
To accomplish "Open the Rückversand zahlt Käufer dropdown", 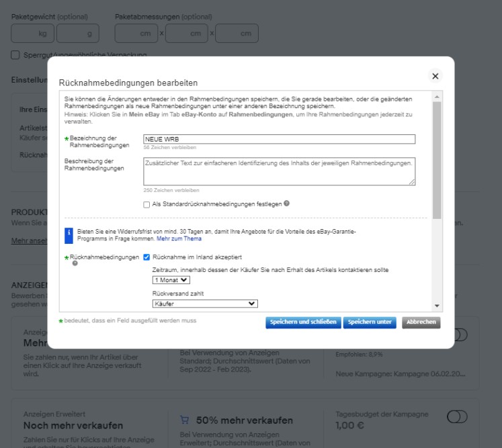I will point(205,304).
